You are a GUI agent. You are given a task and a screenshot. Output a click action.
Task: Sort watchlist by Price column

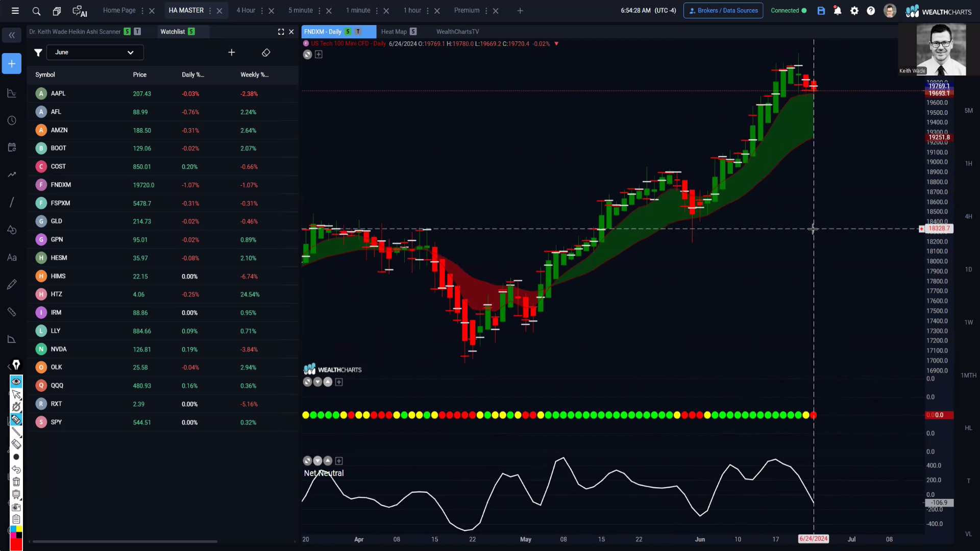tap(140, 74)
